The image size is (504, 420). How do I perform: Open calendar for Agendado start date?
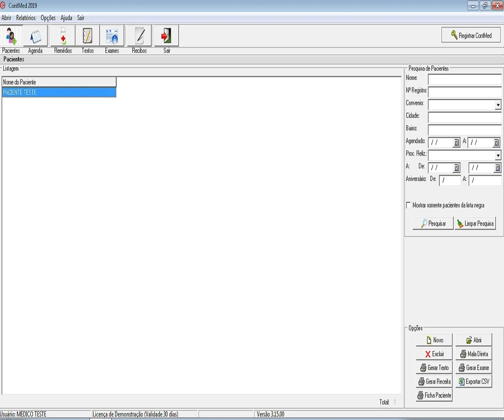tap(457, 143)
